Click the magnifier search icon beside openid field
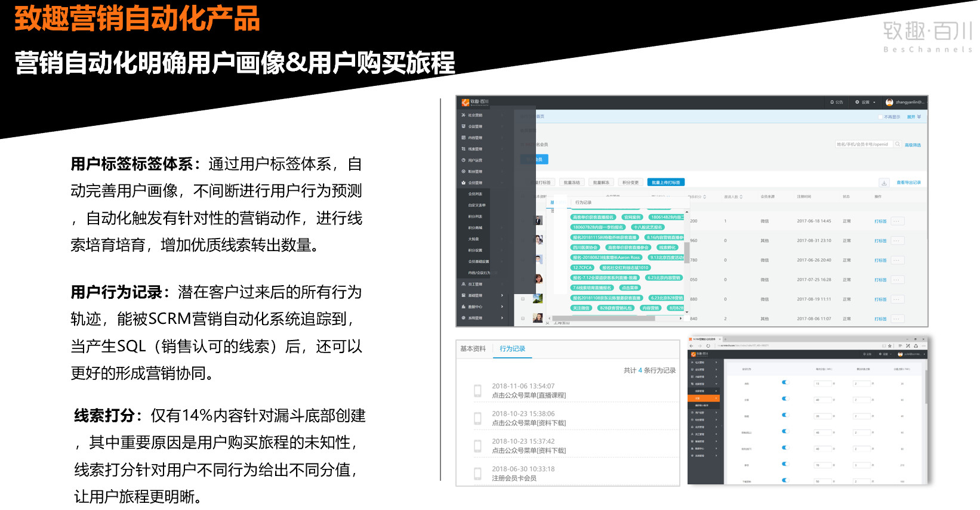The width and height of the screenshot is (980, 510). point(897,144)
